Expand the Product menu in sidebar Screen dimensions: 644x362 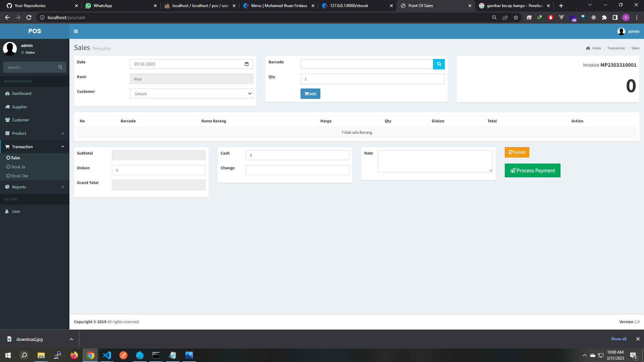(35, 133)
